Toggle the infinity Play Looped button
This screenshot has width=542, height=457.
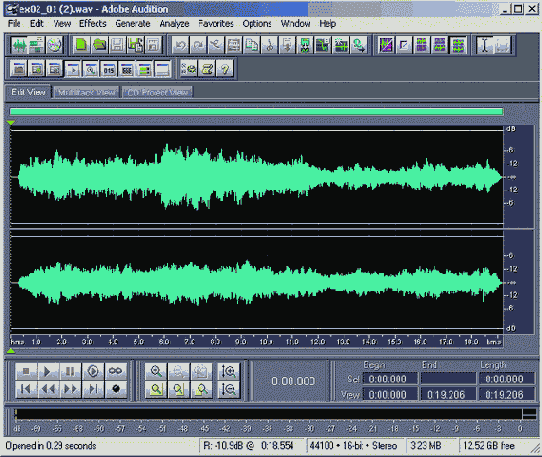click(115, 371)
